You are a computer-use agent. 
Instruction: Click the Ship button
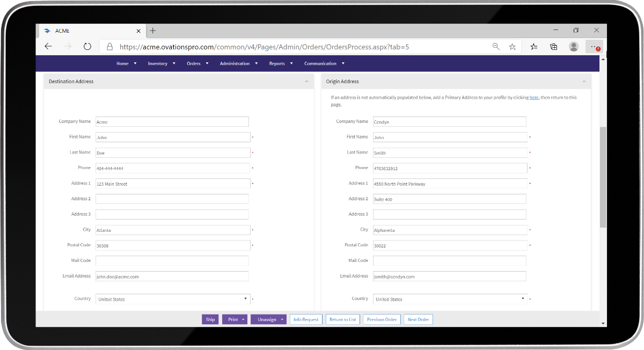click(x=210, y=319)
